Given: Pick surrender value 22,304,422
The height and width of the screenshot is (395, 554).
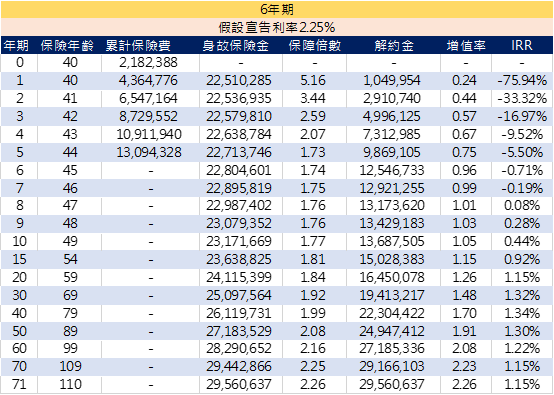Looking at the screenshot, I should click(x=392, y=314).
